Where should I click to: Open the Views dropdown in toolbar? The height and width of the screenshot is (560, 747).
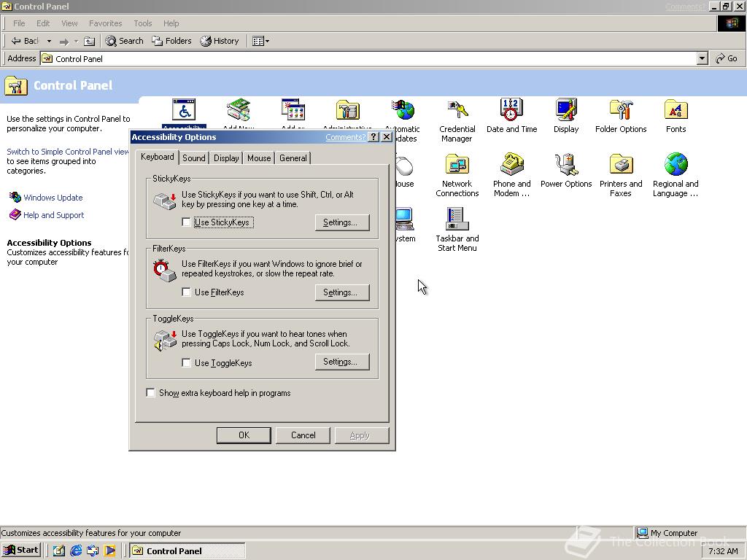pos(260,42)
